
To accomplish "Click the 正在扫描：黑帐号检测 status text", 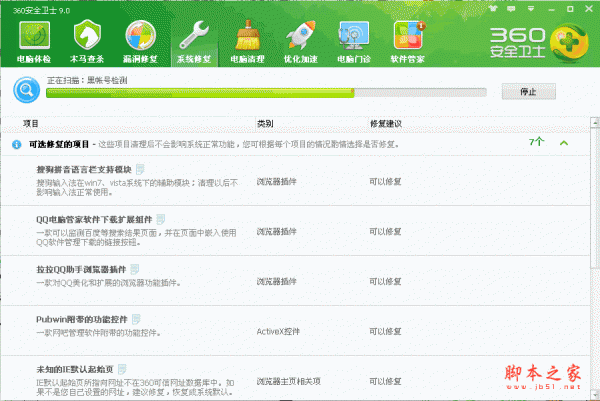I will click(87, 80).
